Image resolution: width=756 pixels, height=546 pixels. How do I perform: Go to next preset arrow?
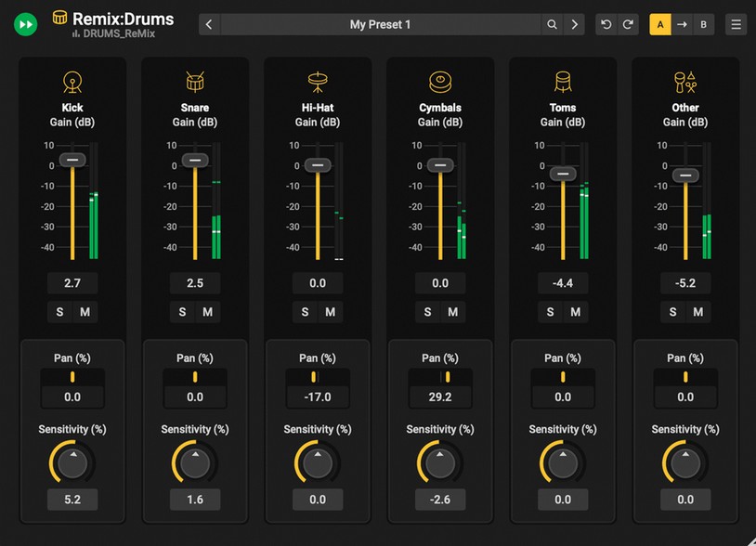(574, 24)
